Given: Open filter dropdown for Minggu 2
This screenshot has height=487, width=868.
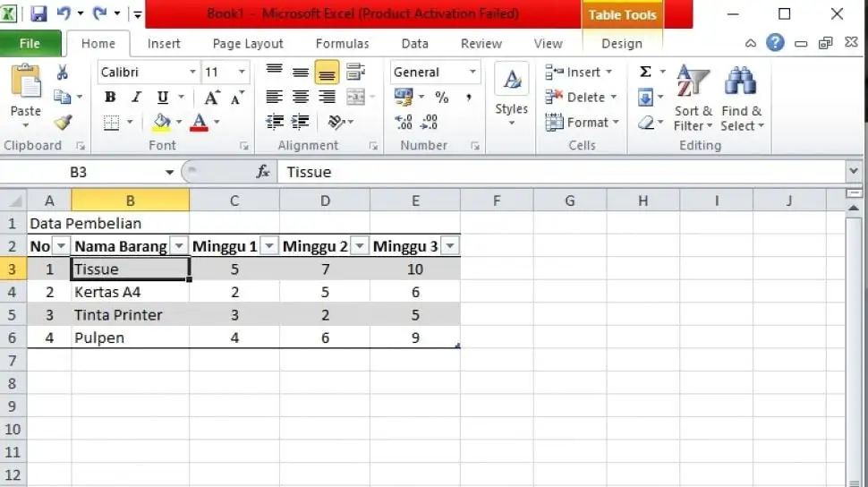Looking at the screenshot, I should pos(360,245).
